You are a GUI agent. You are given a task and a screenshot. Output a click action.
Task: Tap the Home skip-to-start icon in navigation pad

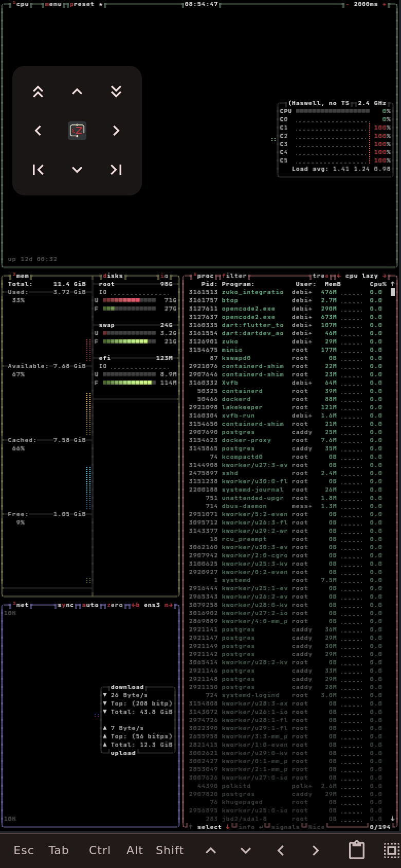[x=38, y=170]
